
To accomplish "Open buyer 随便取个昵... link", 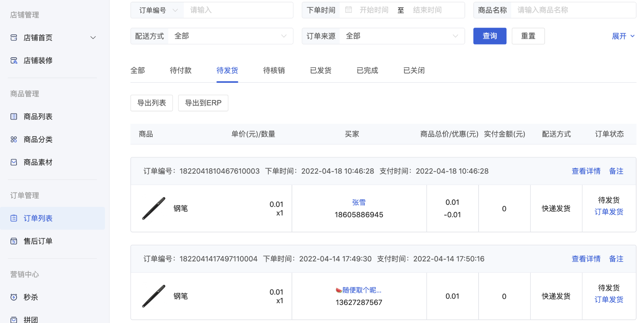I will (x=359, y=290).
